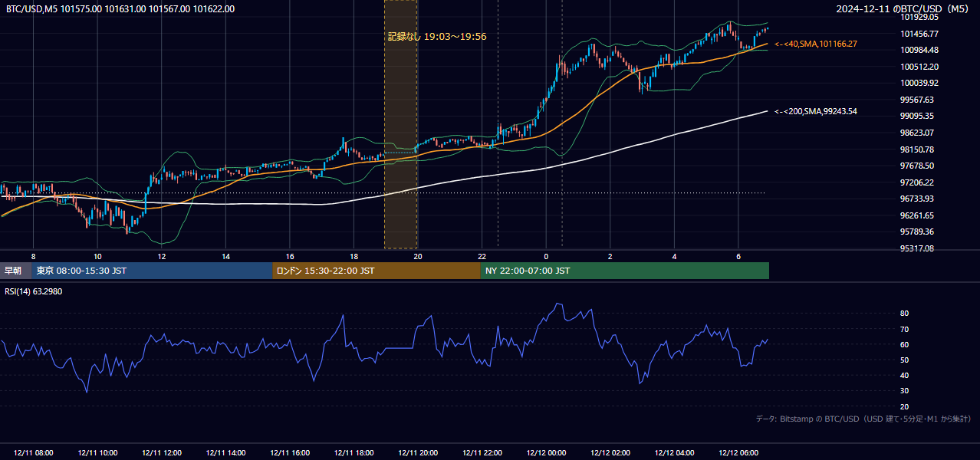Viewport: 980px width, 460px height.
Task: Click the 40 SMA label showing 101166.27
Action: (x=816, y=44)
